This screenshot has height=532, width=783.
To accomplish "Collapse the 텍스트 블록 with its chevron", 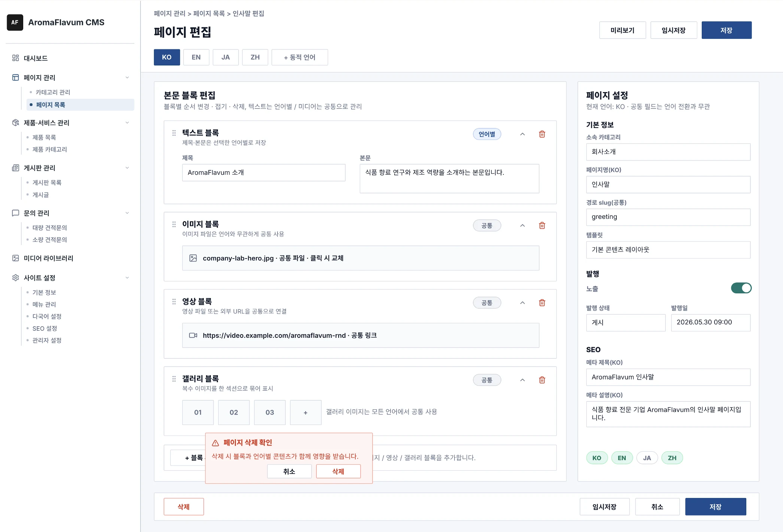I will [x=522, y=134].
